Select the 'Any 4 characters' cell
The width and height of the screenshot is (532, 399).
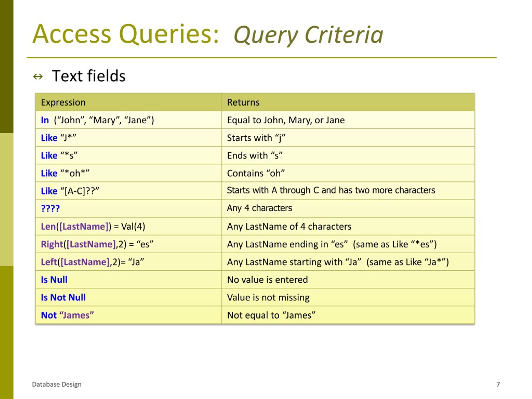(x=348, y=208)
